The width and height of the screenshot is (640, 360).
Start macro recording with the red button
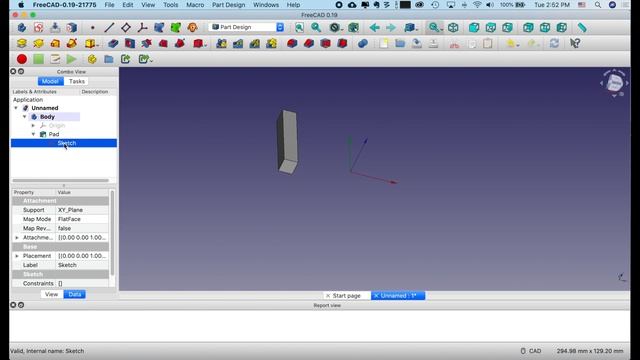22,59
